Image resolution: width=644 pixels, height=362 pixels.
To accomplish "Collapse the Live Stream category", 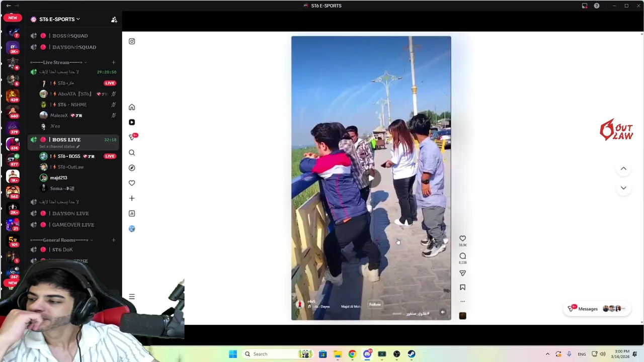I will (x=58, y=62).
